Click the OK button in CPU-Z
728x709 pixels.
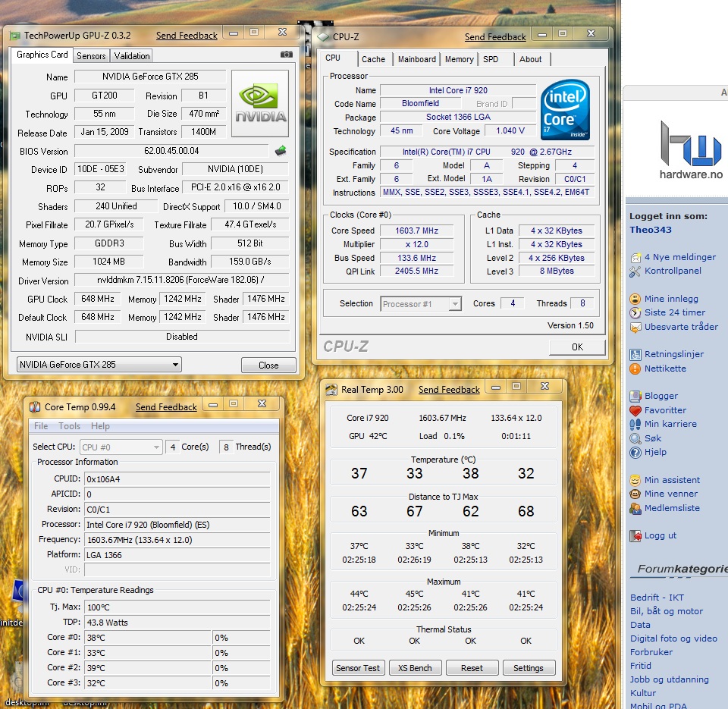pyautogui.click(x=577, y=347)
